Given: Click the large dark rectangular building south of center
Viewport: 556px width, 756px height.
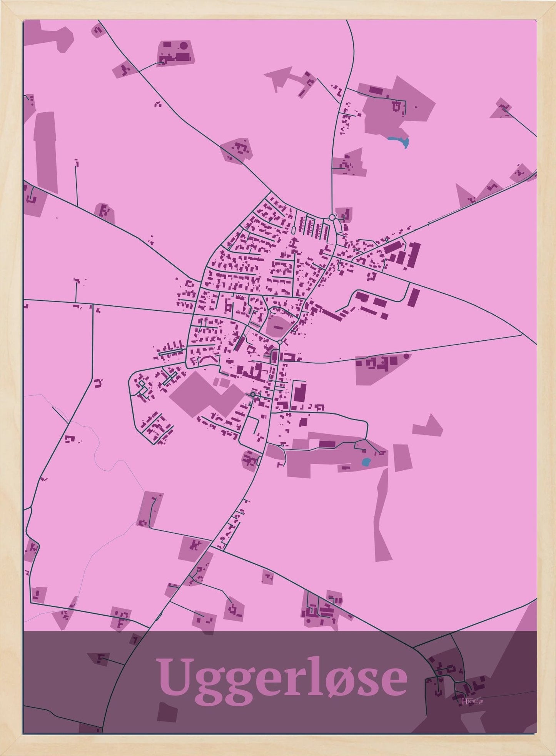Looking at the screenshot, I should [x=300, y=392].
